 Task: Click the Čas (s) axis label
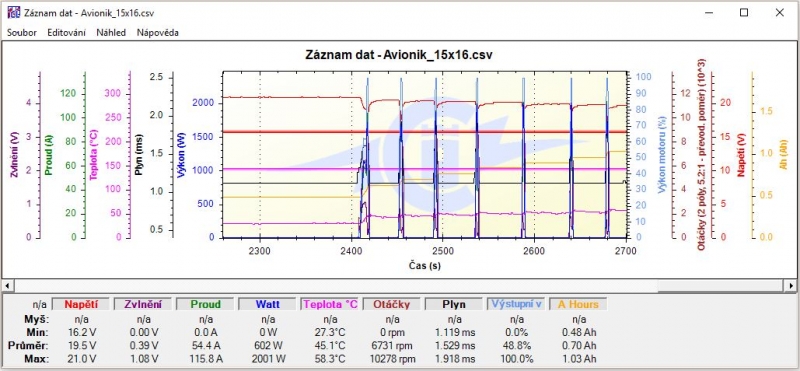424,265
